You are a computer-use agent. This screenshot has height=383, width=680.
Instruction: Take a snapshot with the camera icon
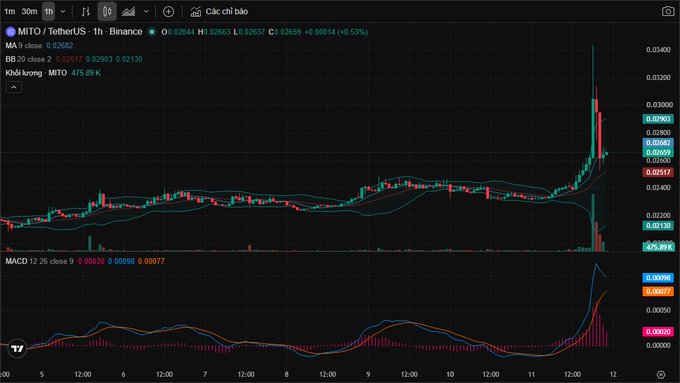pyautogui.click(x=668, y=11)
